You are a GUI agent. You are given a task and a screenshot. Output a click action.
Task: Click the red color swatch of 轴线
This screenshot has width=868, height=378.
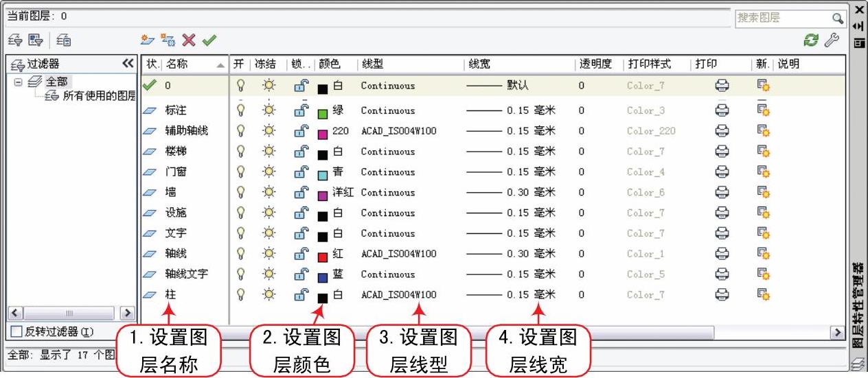pos(323,257)
